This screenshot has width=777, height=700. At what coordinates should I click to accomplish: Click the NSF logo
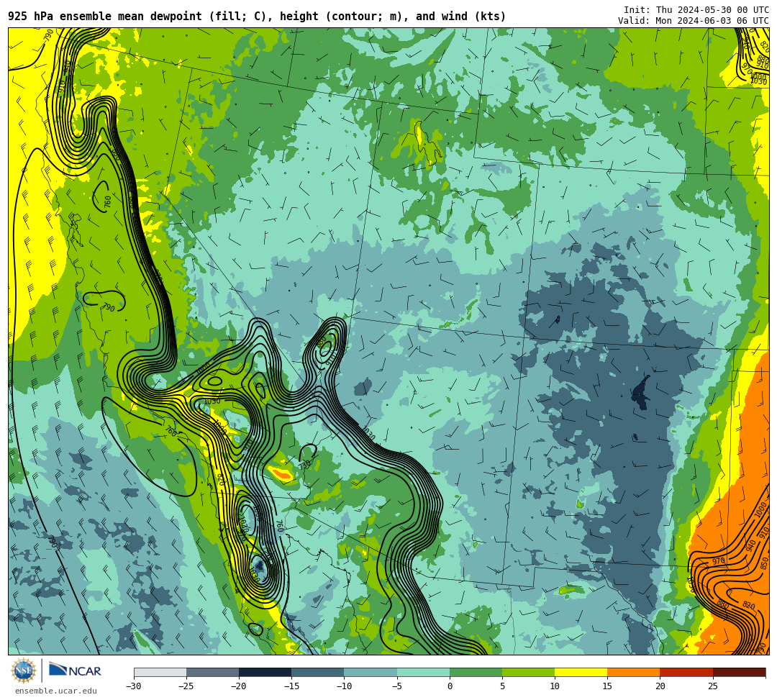[24, 671]
